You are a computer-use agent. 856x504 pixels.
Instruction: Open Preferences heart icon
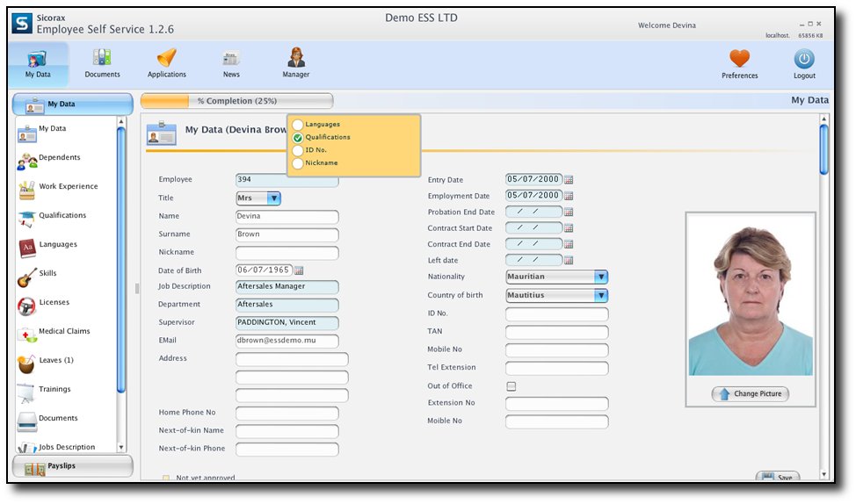pyautogui.click(x=739, y=60)
